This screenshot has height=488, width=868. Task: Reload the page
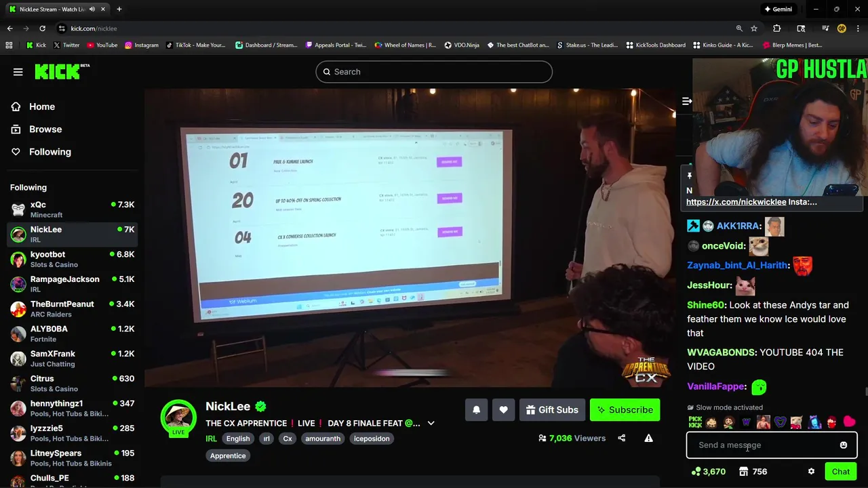pyautogui.click(x=42, y=28)
